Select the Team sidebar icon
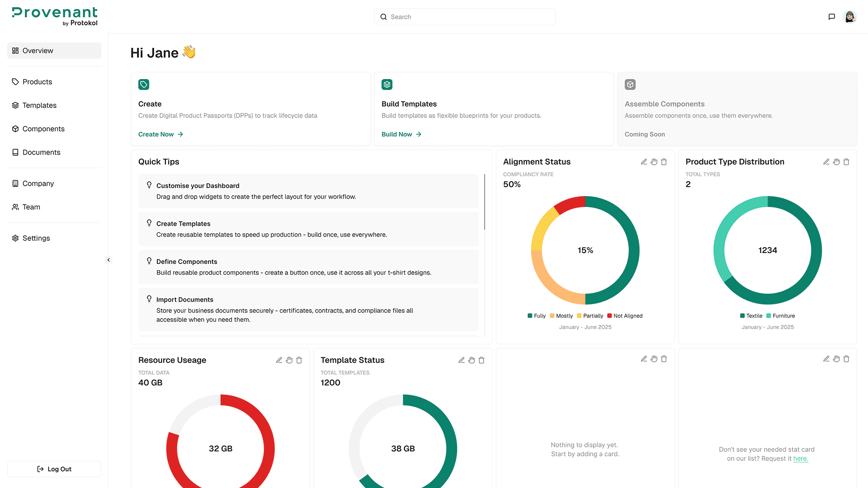868x488 pixels. (x=15, y=207)
